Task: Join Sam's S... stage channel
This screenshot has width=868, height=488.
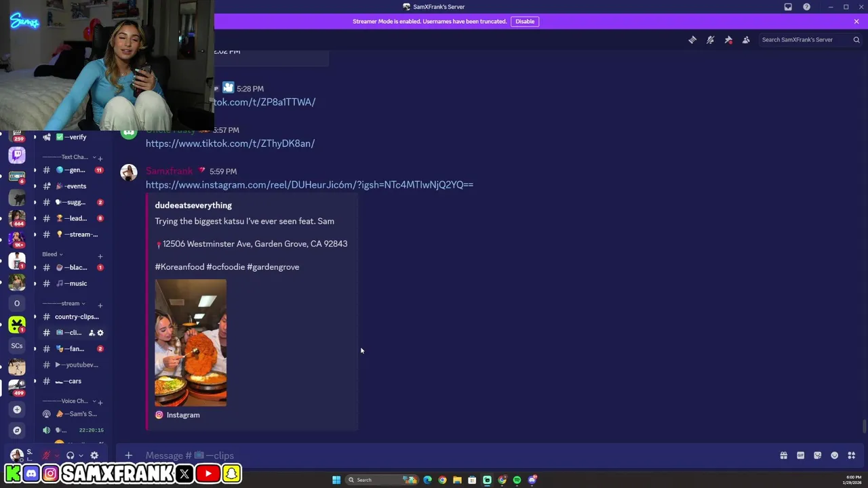Action: [x=73, y=413]
